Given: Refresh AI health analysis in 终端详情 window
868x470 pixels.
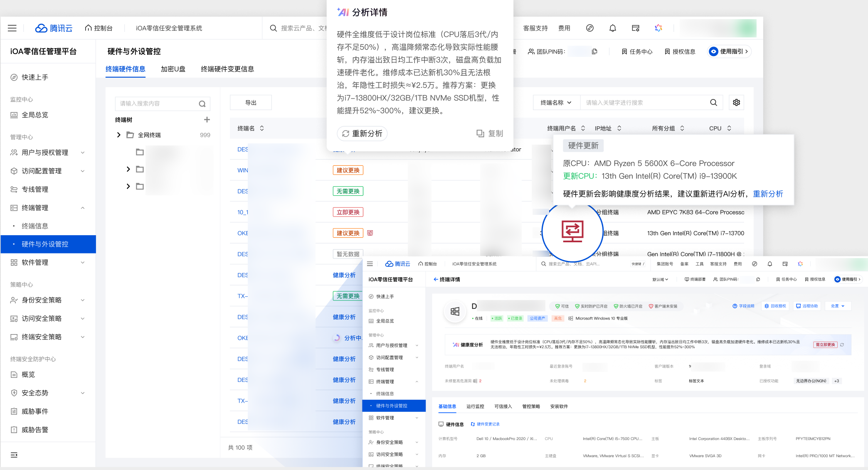Looking at the screenshot, I should click(x=842, y=345).
